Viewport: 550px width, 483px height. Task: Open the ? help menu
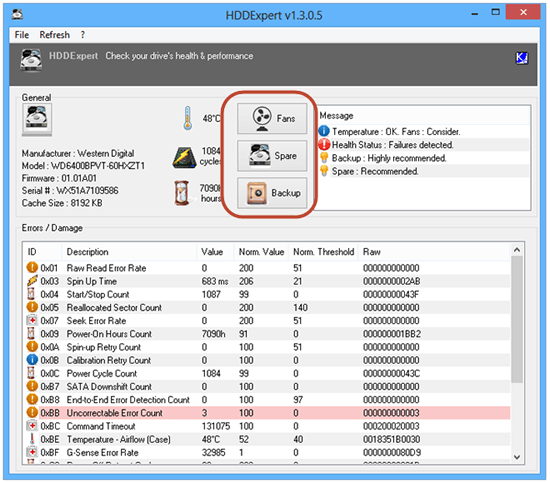click(x=82, y=35)
